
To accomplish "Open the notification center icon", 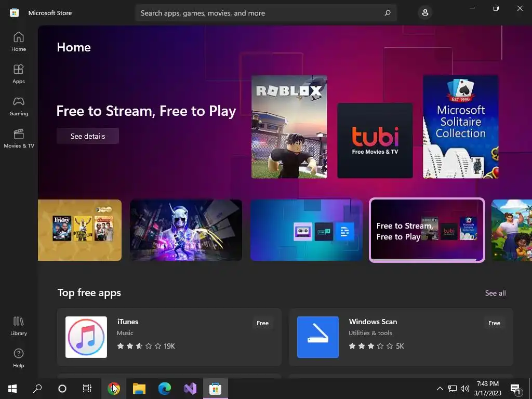I will pos(516,389).
